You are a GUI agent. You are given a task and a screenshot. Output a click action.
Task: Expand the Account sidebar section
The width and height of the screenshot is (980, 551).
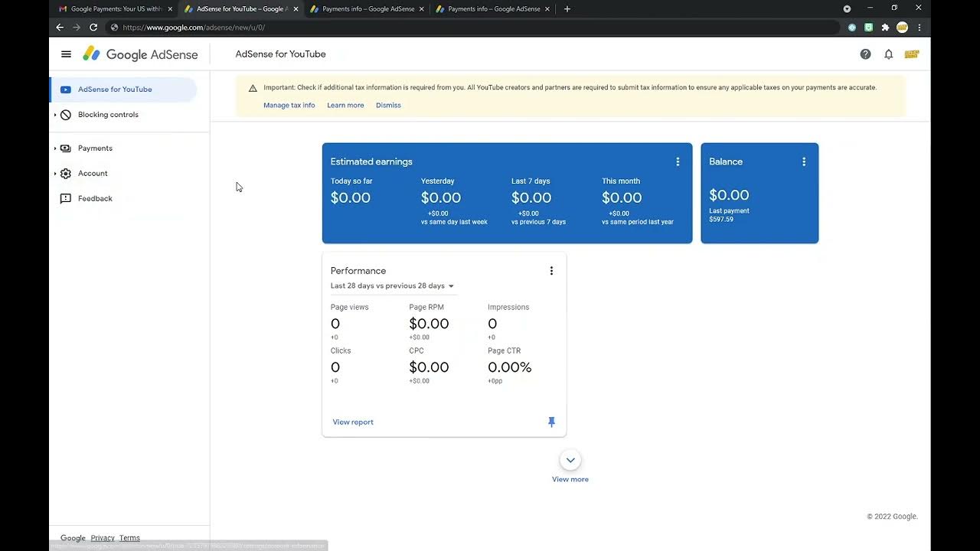55,174
